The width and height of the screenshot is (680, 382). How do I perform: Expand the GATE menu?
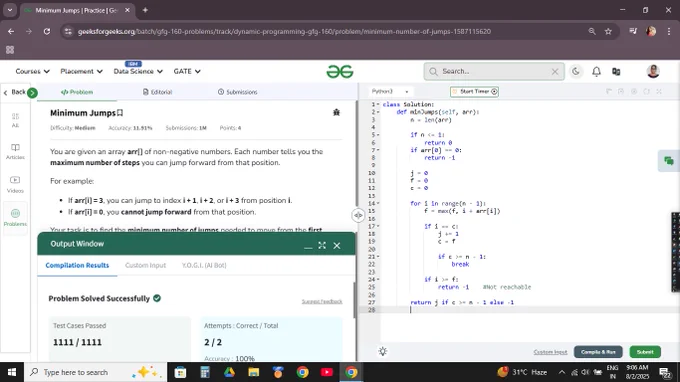pos(187,71)
